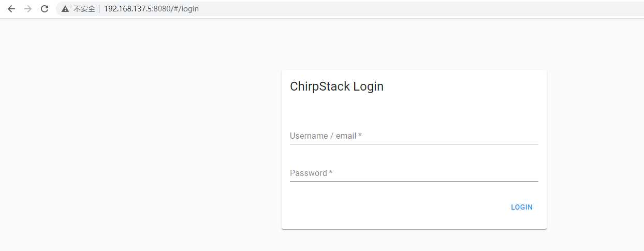Click the ChirpStack Login heading
Viewport: 644px width, 251px height.
click(x=336, y=86)
